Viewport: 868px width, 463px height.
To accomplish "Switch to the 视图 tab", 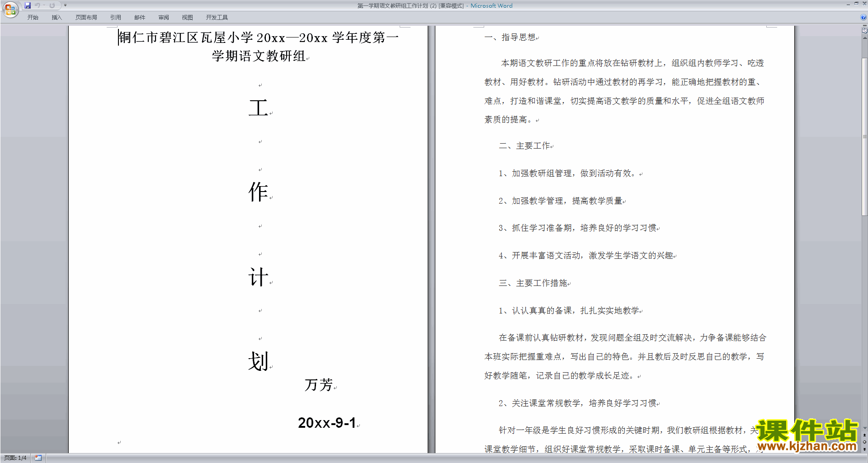I will pyautogui.click(x=188, y=18).
